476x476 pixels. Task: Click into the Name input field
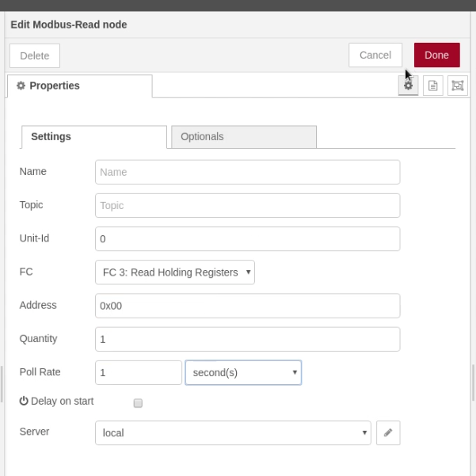(x=247, y=172)
